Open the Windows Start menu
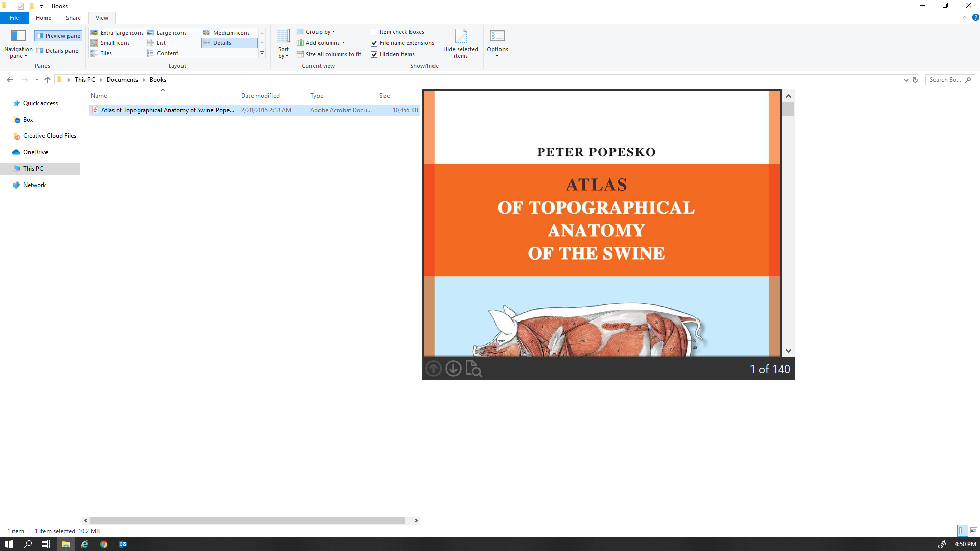Screen dimensions: 980x551 pos(9,544)
